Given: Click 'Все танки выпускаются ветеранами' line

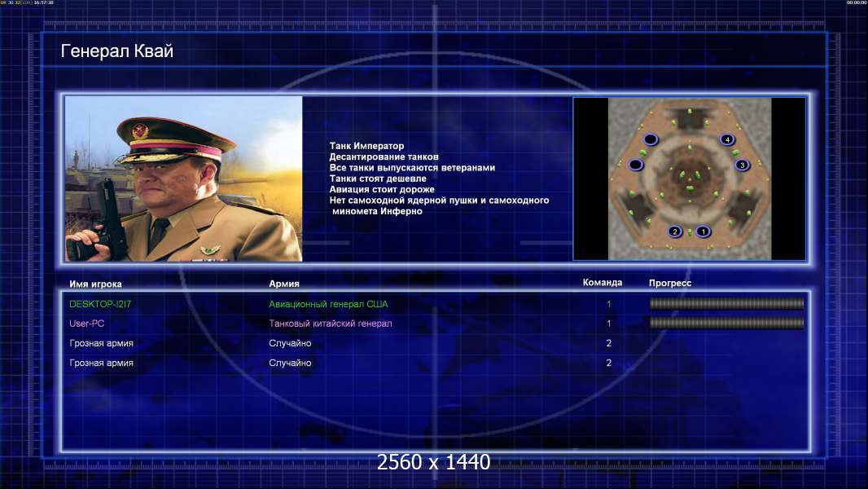Looking at the screenshot, I should tap(412, 167).
